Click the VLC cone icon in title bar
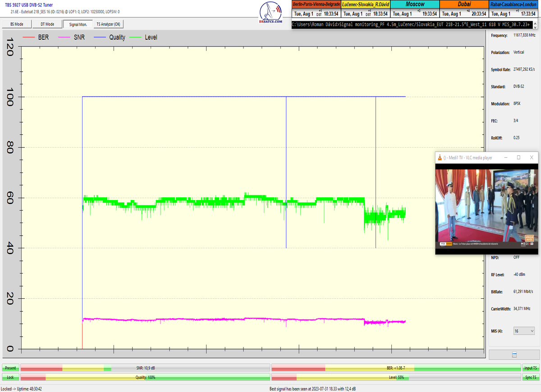 (439, 158)
